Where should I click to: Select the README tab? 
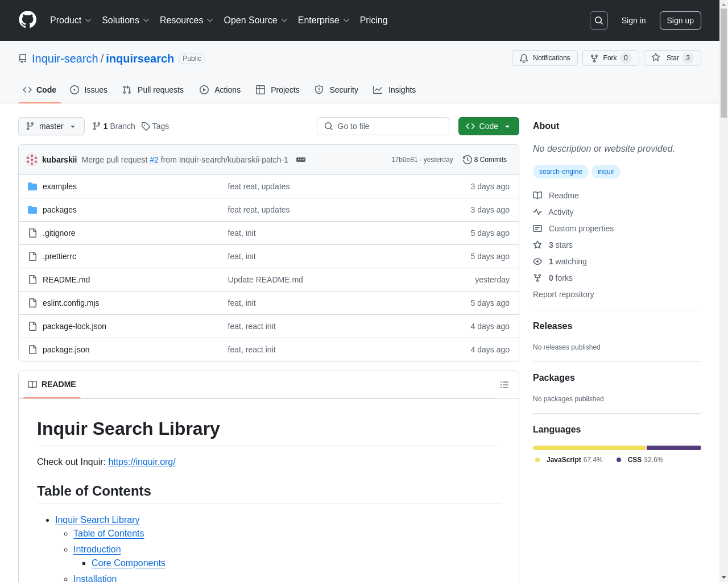(52, 385)
